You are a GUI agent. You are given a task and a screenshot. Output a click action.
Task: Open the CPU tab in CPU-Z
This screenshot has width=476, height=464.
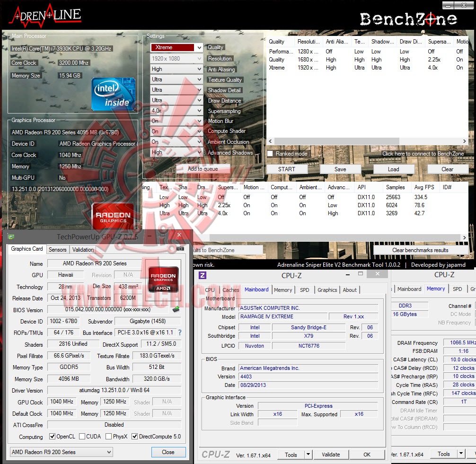[210, 290]
